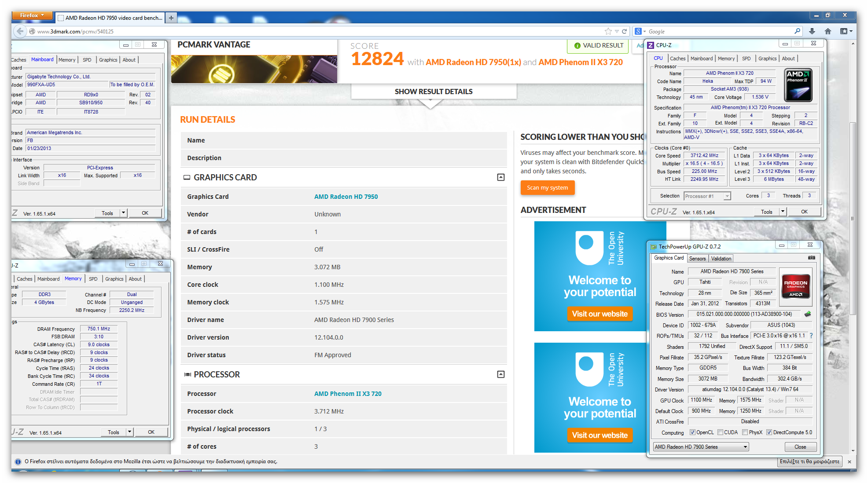Go to Firefox home page icon
The height and width of the screenshot is (483, 868).
[x=828, y=31]
